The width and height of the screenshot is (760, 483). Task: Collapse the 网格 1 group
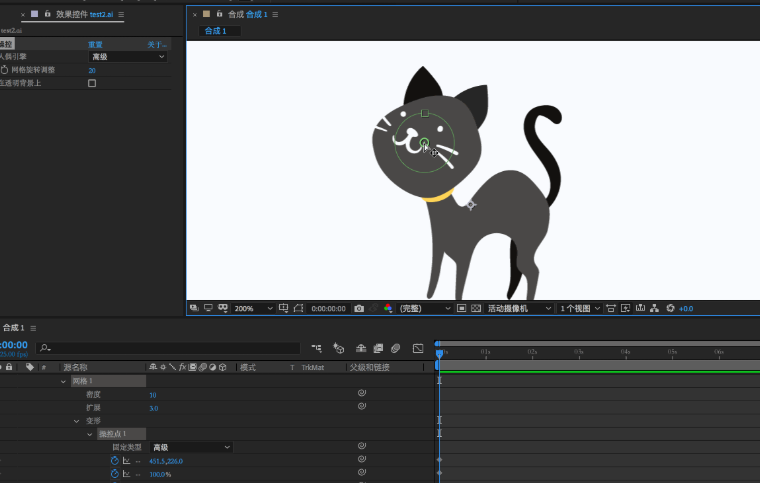click(x=63, y=382)
